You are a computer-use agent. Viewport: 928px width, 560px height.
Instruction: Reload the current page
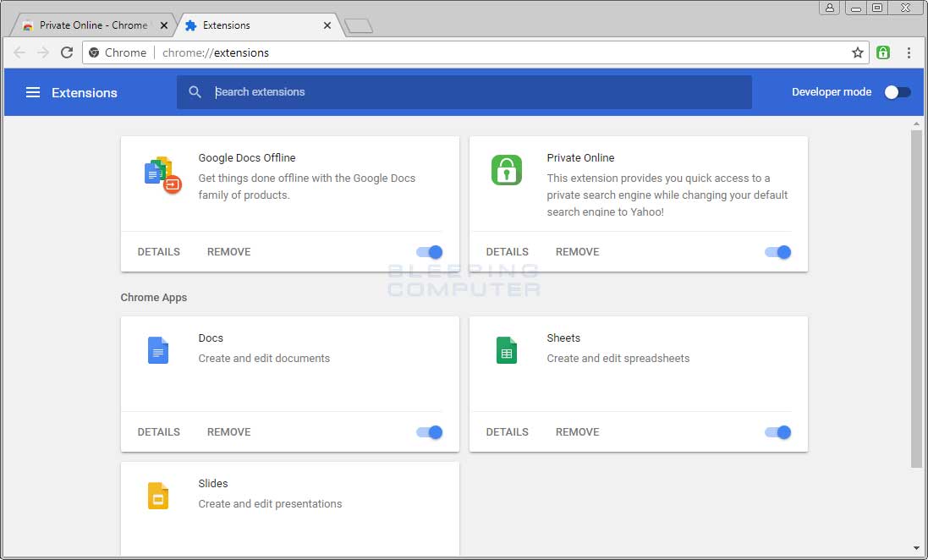tap(67, 52)
